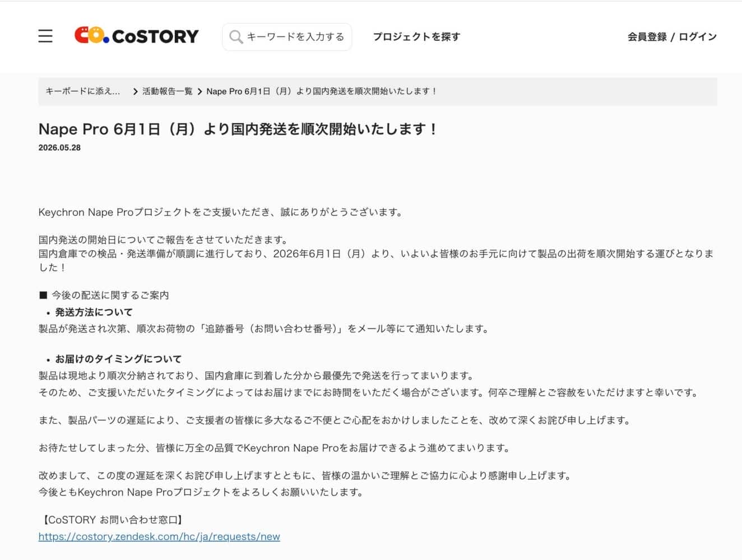Select the お届けのタイミングについて heading

tap(118, 359)
